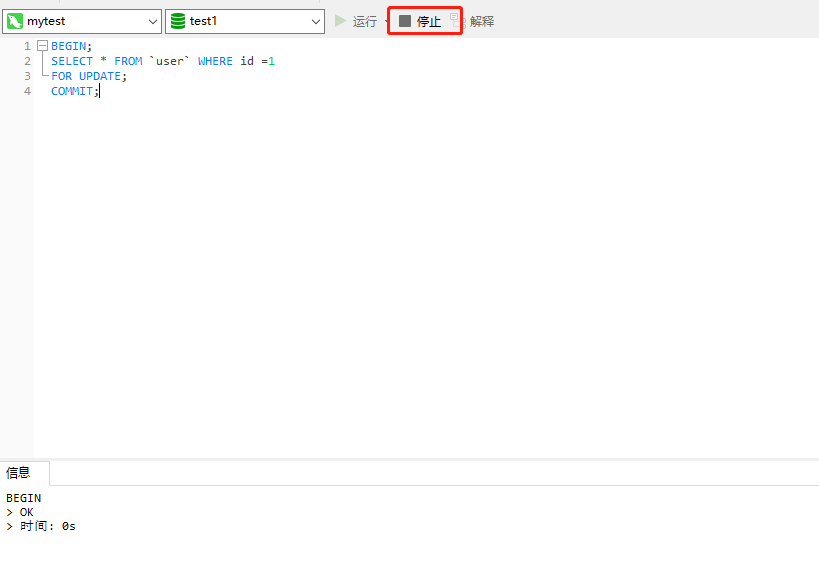Click the Stop (停止) button
The image size is (819, 578).
coord(420,21)
